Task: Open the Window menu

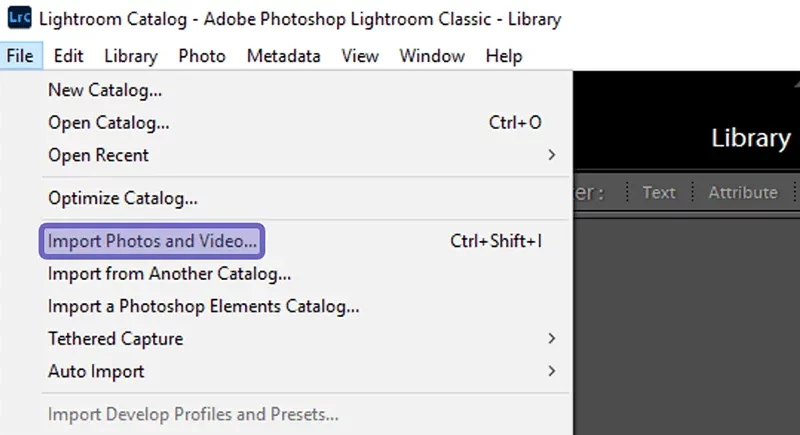Action: [x=432, y=56]
